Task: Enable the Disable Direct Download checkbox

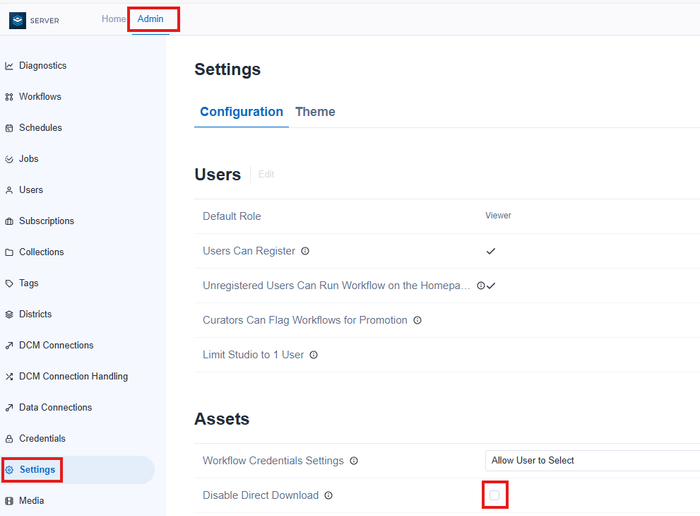Action: tap(494, 495)
